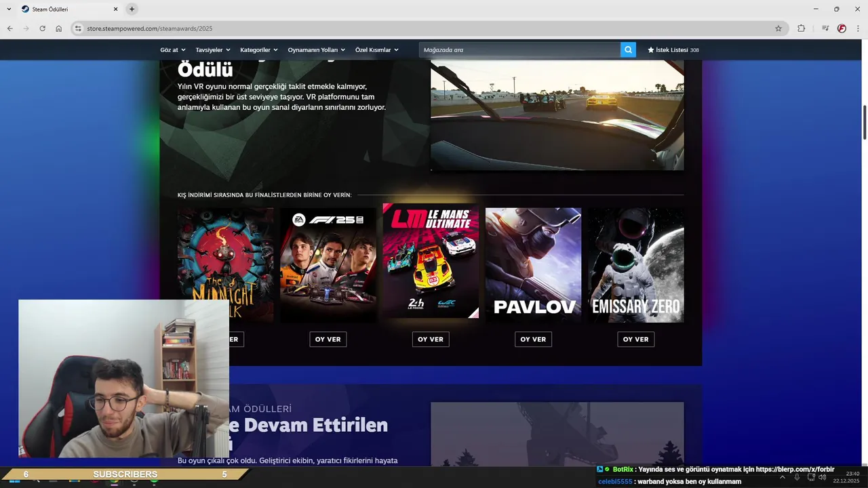Screen dimensions: 868x488
Task: Go back to previous page
Action: tap(9, 28)
